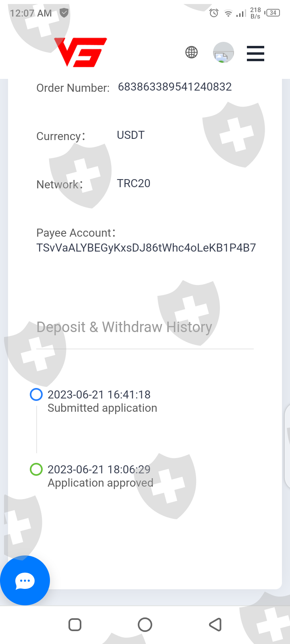Open the hamburger menu
Screen dimensions: 290x644
(x=255, y=53)
